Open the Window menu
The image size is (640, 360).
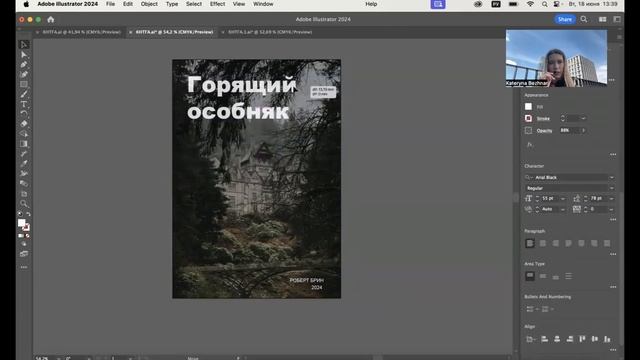pyautogui.click(x=263, y=4)
